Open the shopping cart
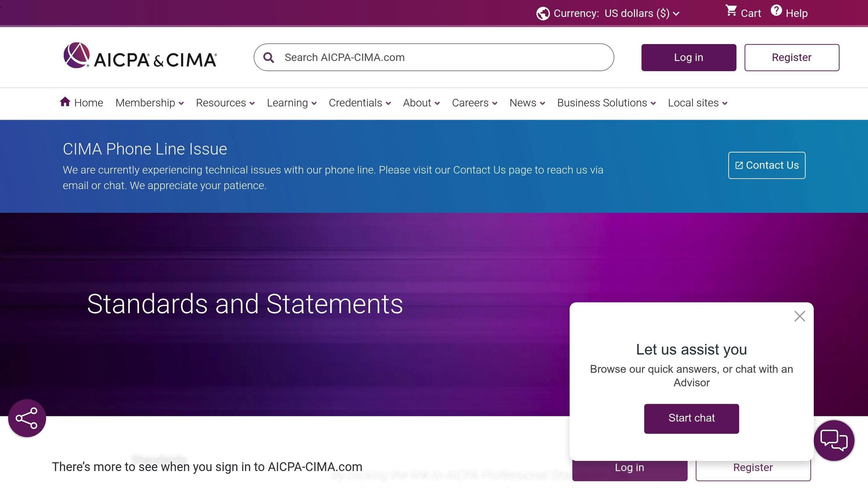The width and height of the screenshot is (868, 488). [x=743, y=12]
